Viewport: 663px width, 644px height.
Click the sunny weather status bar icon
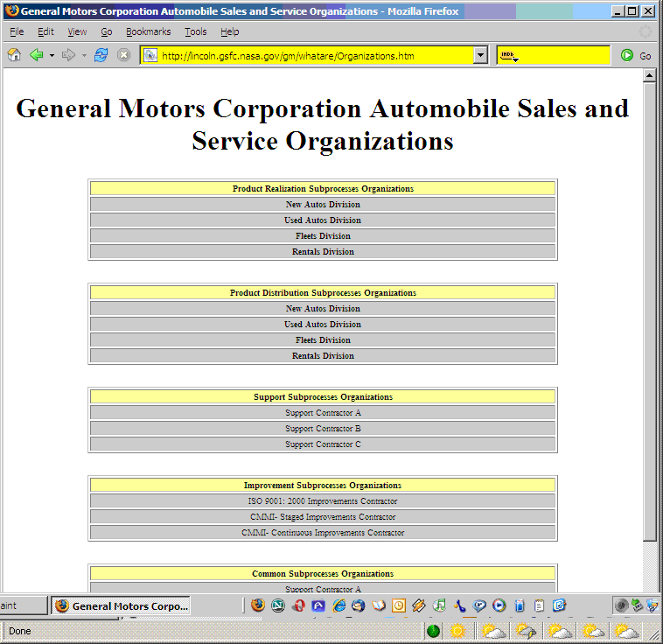click(x=457, y=631)
